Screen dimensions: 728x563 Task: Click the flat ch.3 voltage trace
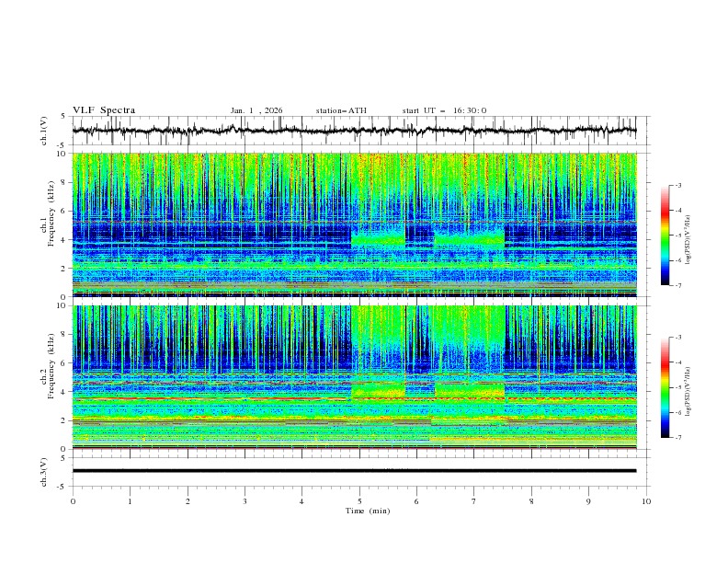(x=354, y=471)
